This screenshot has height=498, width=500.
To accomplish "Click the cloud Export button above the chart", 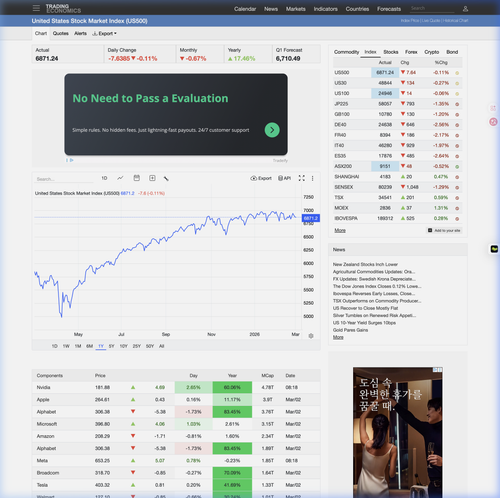I will tap(261, 178).
